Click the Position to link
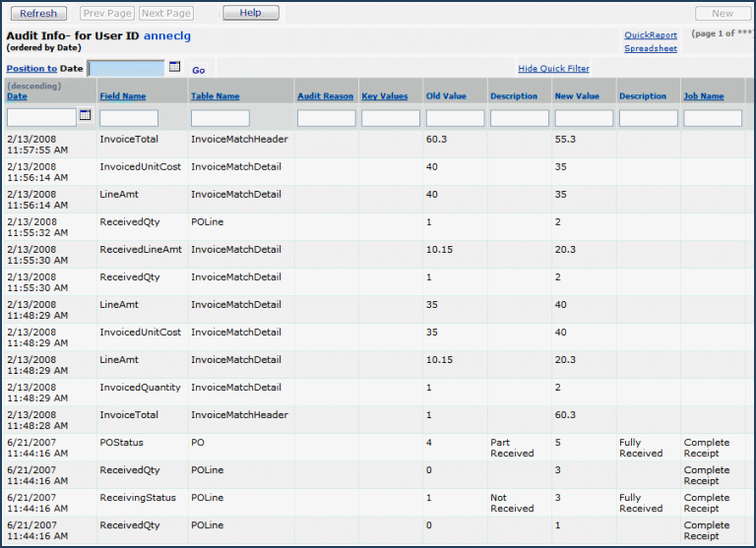The image size is (756, 548). tap(31, 69)
